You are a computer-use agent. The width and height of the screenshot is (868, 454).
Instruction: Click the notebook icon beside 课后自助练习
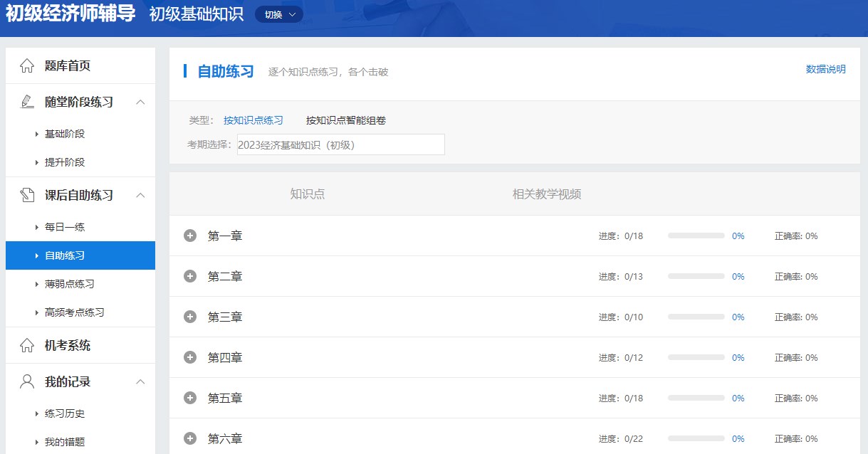coord(27,195)
